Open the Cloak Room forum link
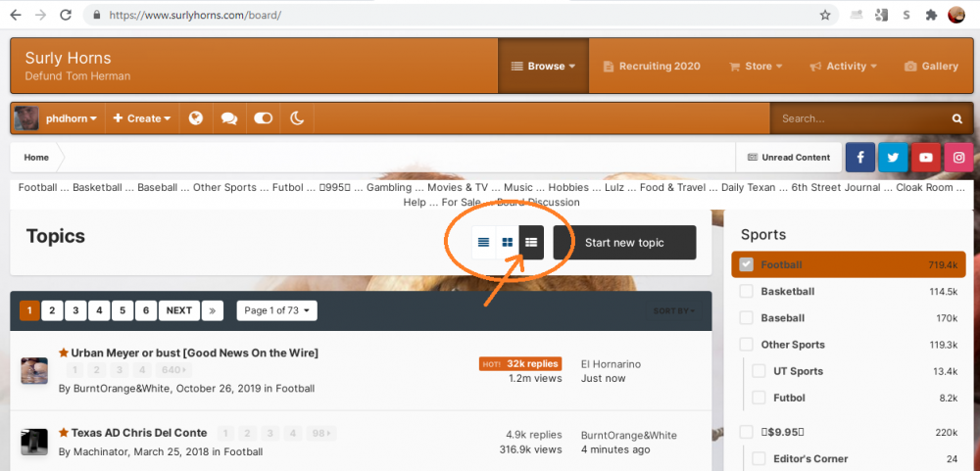Screen dimensions: 980x471 [924, 187]
